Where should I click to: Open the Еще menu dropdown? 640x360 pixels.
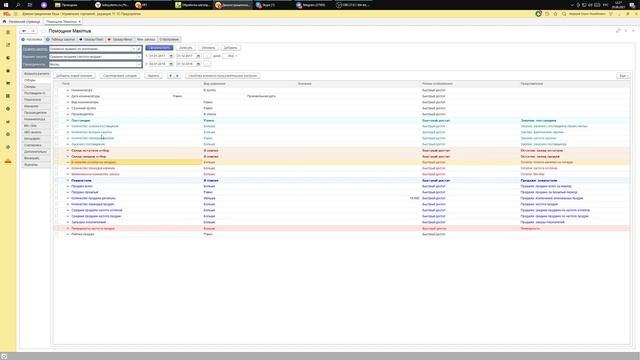[x=623, y=76]
